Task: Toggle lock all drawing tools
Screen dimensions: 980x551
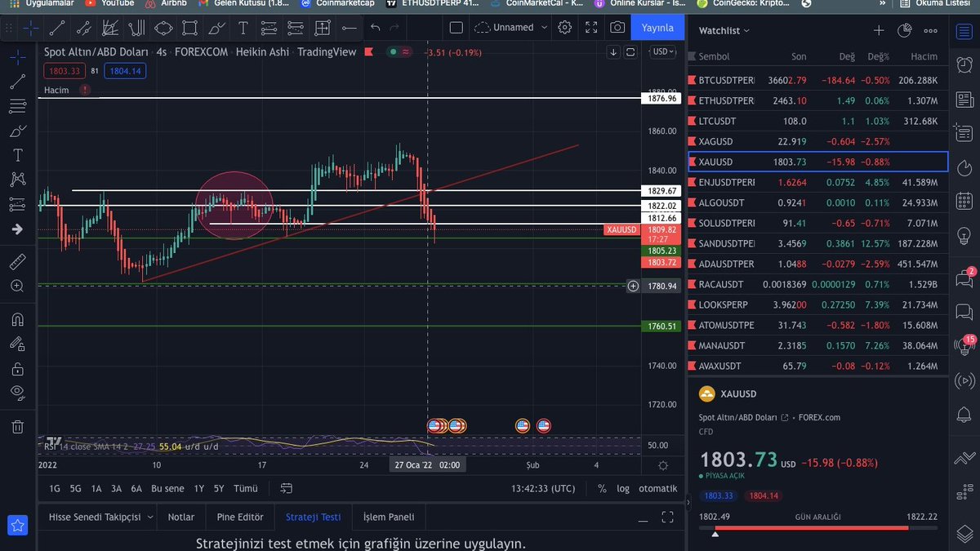Action: [x=18, y=369]
